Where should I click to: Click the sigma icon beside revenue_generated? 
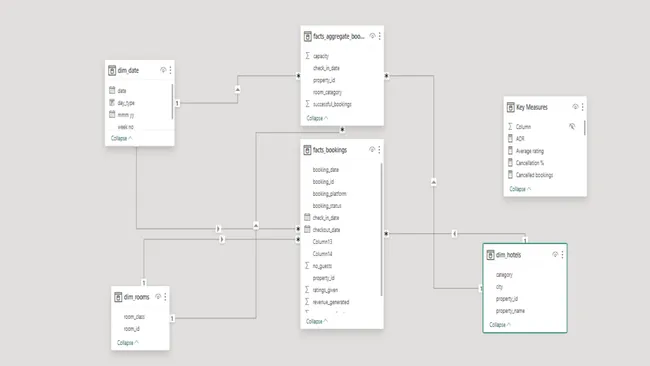(x=307, y=302)
